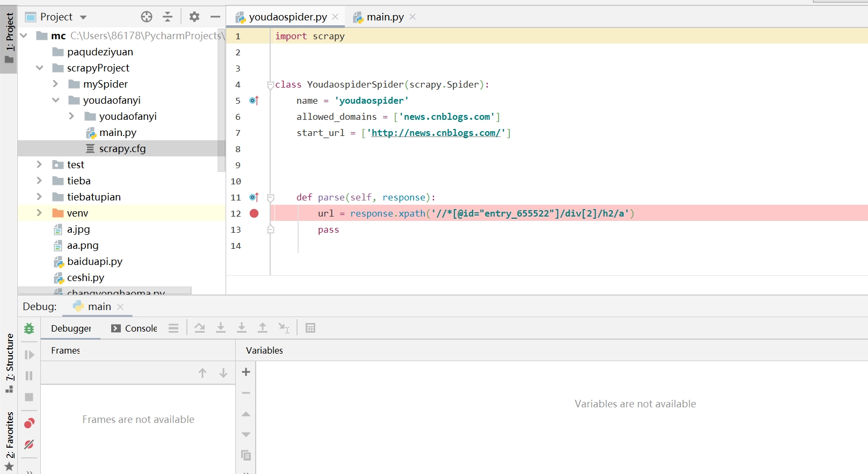Open the news.cnblogs.com URL link
The width and height of the screenshot is (868, 474).
point(436,133)
